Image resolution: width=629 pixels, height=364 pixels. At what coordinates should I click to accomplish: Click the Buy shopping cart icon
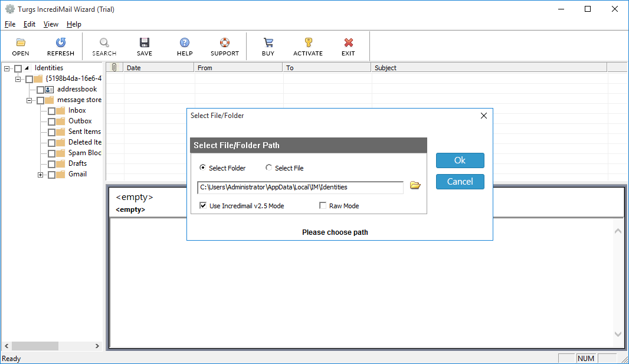tap(268, 42)
